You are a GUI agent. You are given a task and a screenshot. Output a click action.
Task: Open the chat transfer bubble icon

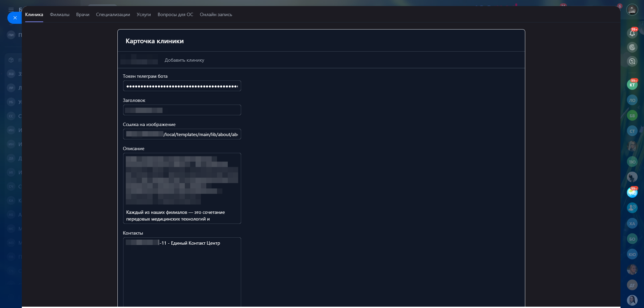[x=632, y=61]
